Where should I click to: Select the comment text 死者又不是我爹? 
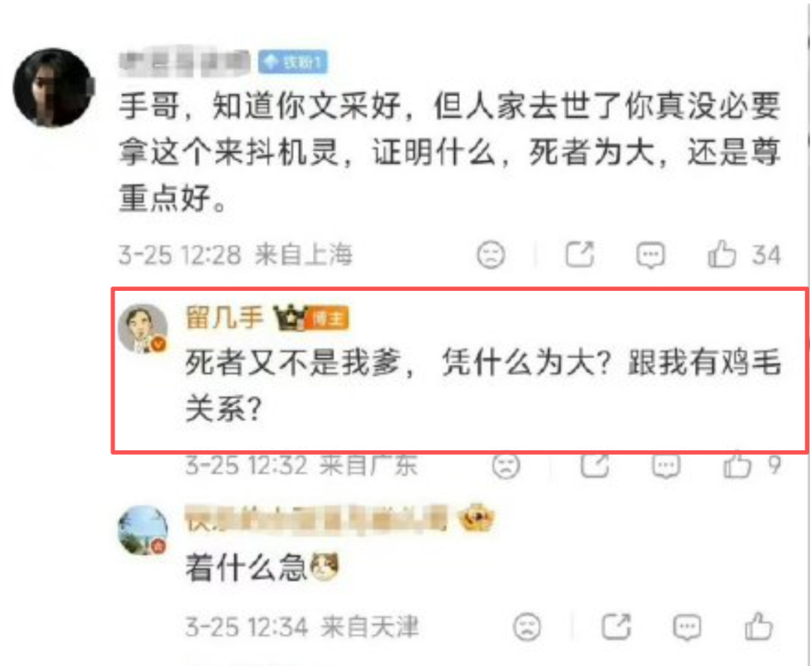click(294, 362)
